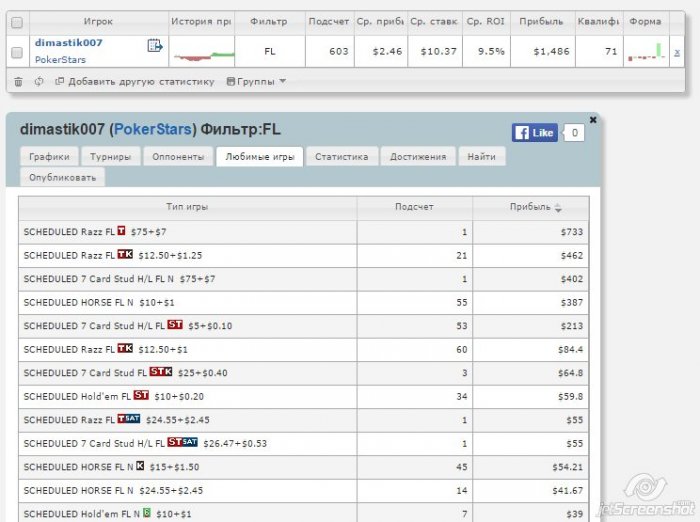Click the ST icon in Hold'em $10+$0.20 row
700x522 pixels.
pyautogui.click(x=141, y=395)
